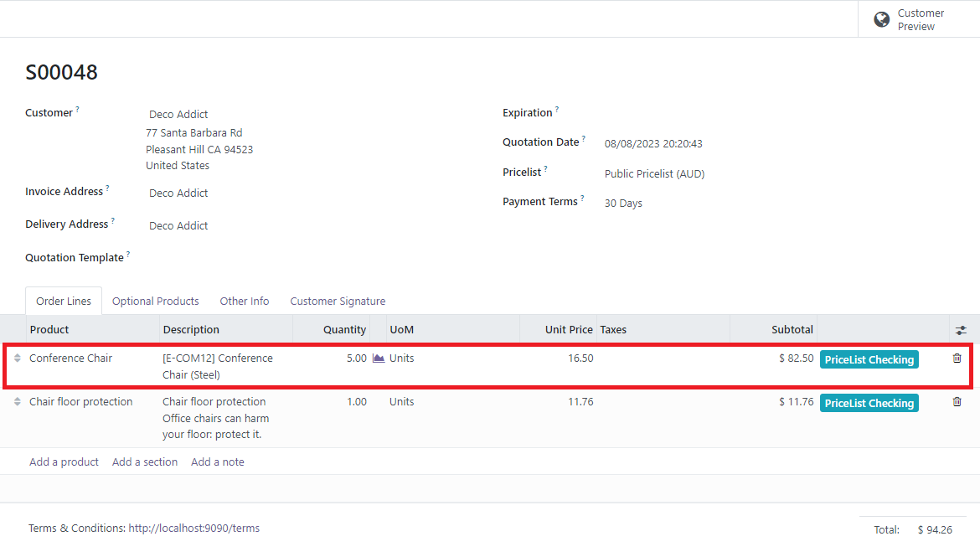The height and width of the screenshot is (557, 980).
Task: Click the Add a product link
Action: click(x=64, y=462)
